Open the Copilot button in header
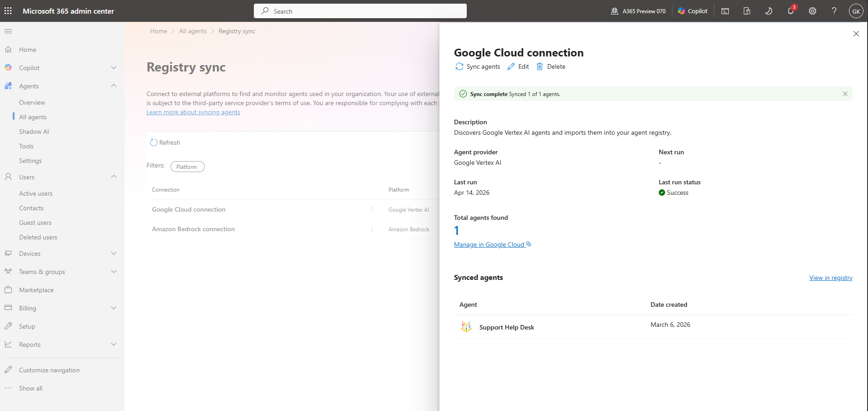This screenshot has height=411, width=868. [x=692, y=11]
